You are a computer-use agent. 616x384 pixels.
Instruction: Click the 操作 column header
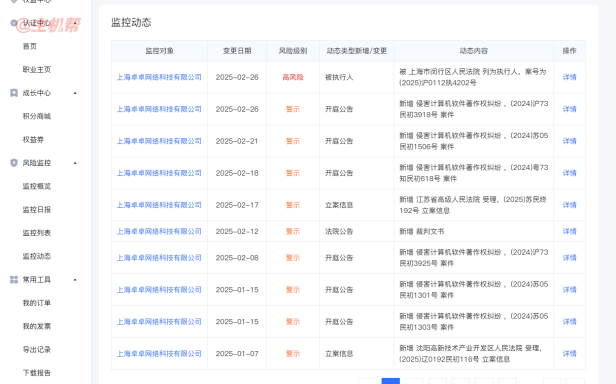click(569, 51)
